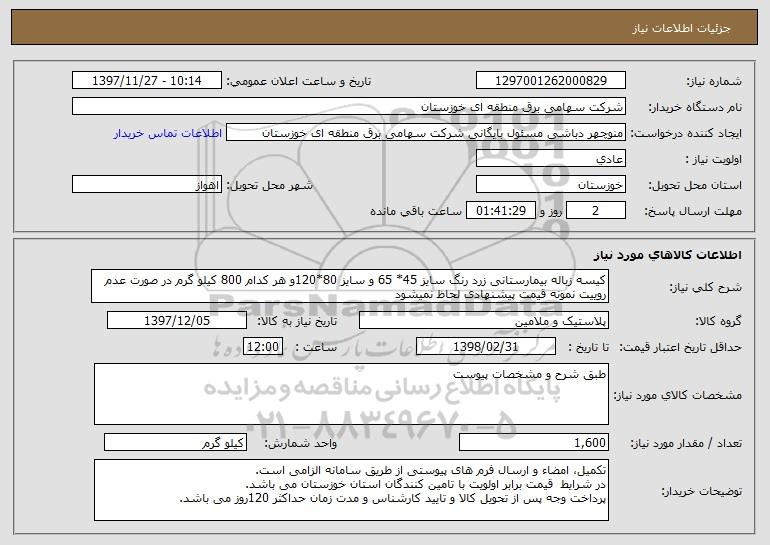770x545 pixels.
Task: Click the label تاریخ و ساعت اعلان عمومی
Action: click(299, 81)
